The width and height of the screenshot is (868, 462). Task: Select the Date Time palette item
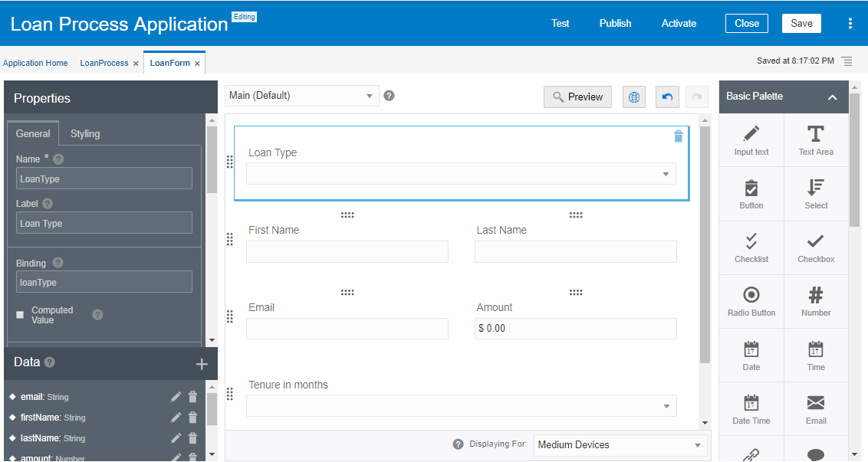click(x=751, y=409)
